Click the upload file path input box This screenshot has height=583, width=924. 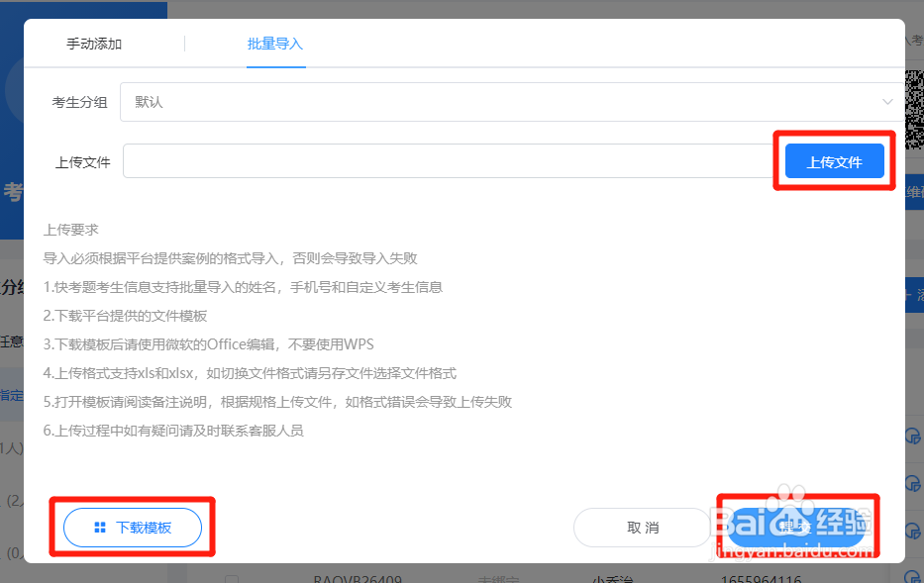pos(446,160)
